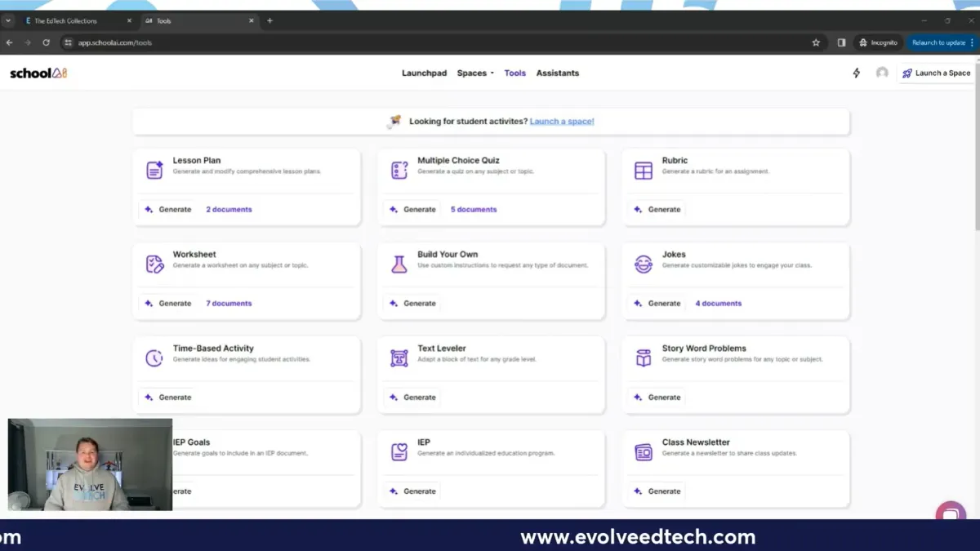Click the Text Leveler title
This screenshot has height=551, width=980.
click(442, 348)
